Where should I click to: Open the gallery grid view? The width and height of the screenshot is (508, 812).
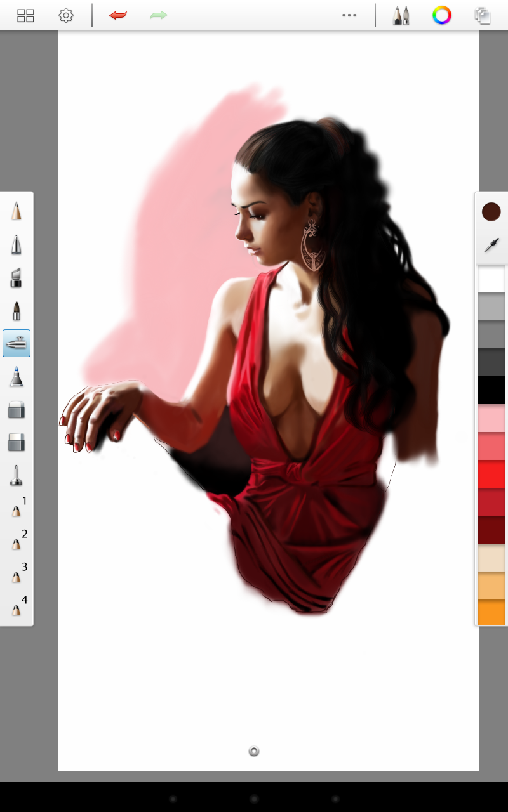[x=25, y=15]
